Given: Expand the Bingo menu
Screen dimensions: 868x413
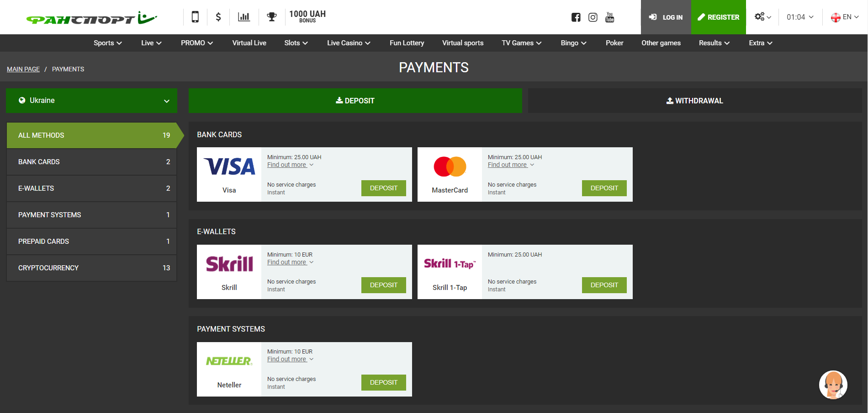Looking at the screenshot, I should click(574, 43).
